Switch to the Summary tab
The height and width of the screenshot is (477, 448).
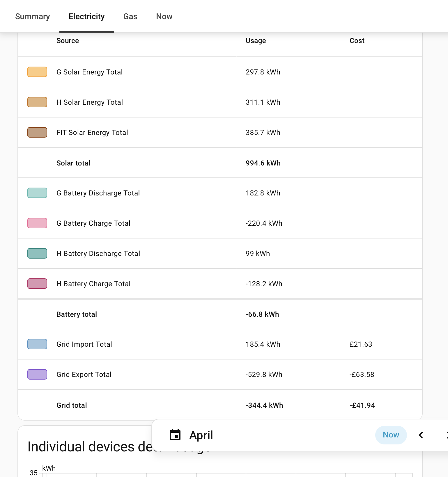point(33,16)
